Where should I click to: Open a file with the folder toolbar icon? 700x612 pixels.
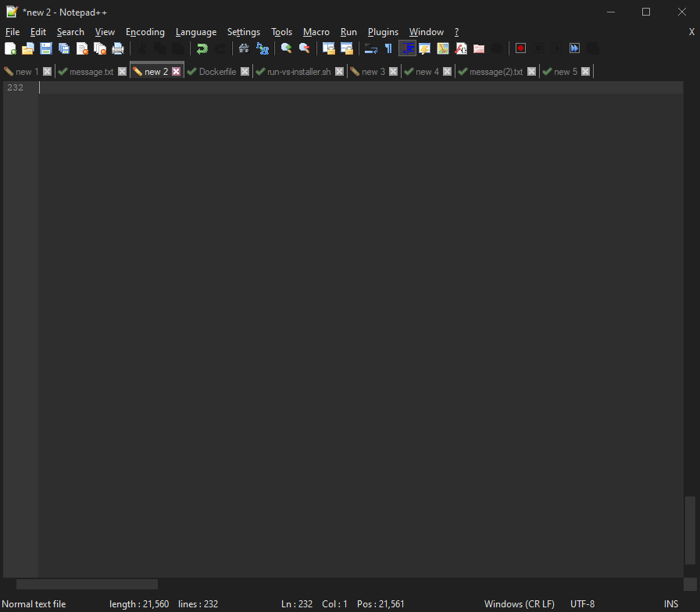click(x=27, y=48)
